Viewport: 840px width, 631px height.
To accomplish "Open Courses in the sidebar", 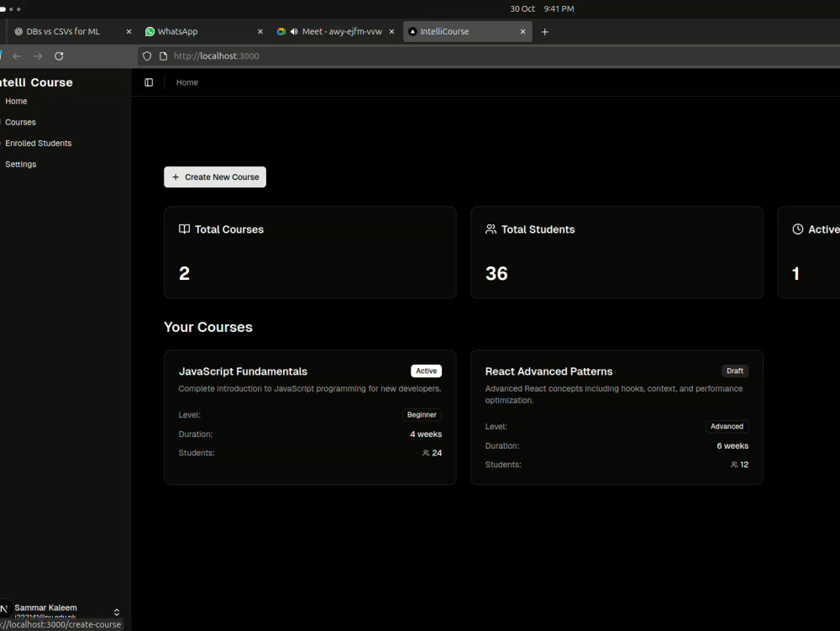I will point(20,122).
